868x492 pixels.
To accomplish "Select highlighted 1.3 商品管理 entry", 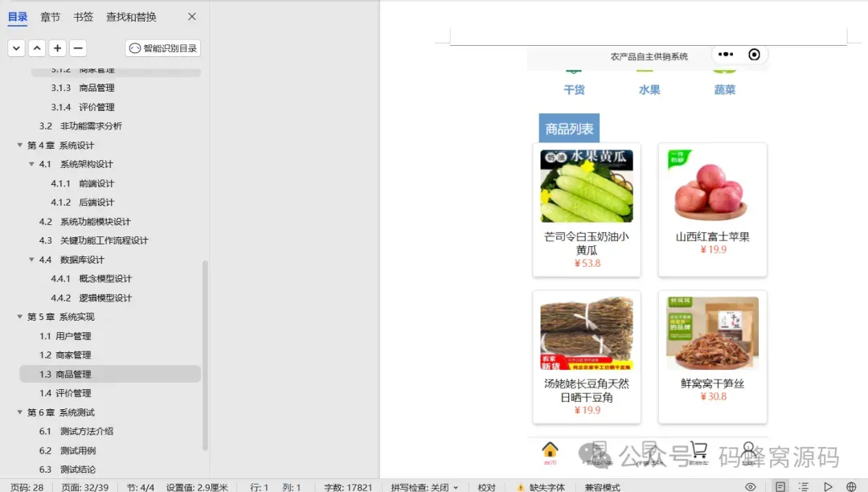I will coord(109,374).
